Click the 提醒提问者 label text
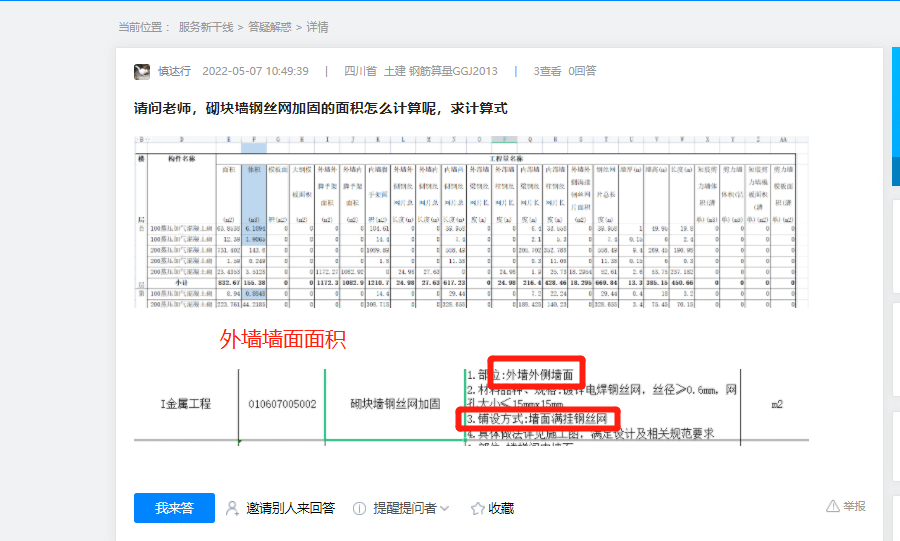900x541 pixels. [405, 508]
